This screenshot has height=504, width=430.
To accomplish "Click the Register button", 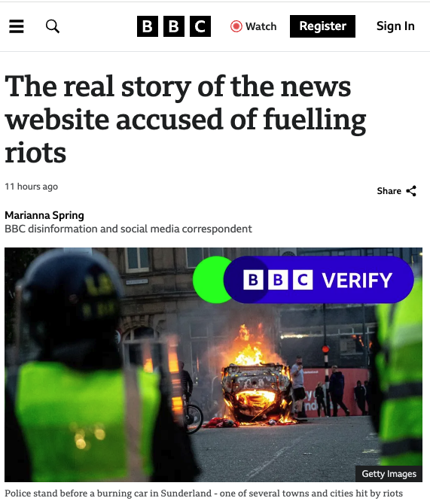I will coord(322,26).
